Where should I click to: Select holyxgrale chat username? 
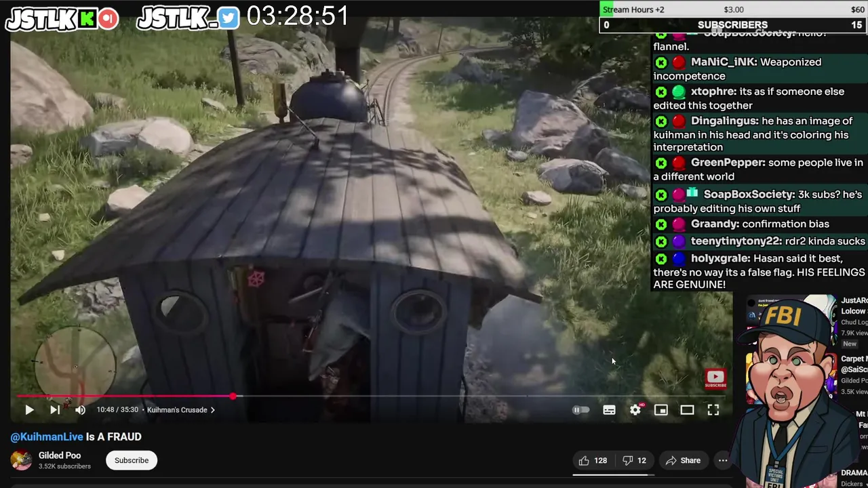[719, 258]
